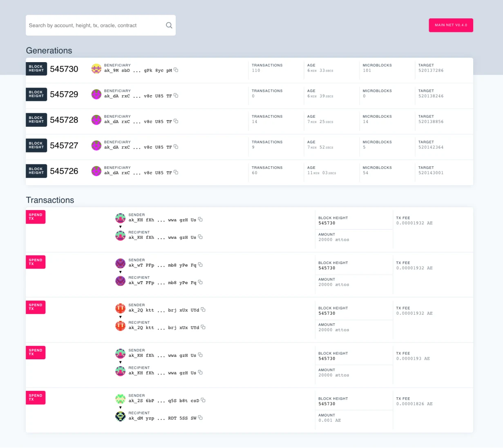Open beneficiary address ak_9M sbD ... gPk 8yc pM
This screenshot has width=503, height=448.
pos(138,71)
